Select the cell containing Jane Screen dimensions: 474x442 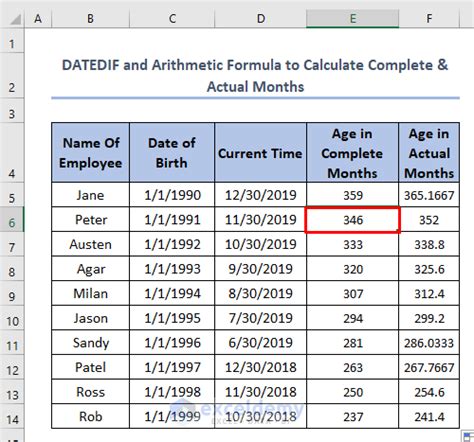(x=91, y=195)
